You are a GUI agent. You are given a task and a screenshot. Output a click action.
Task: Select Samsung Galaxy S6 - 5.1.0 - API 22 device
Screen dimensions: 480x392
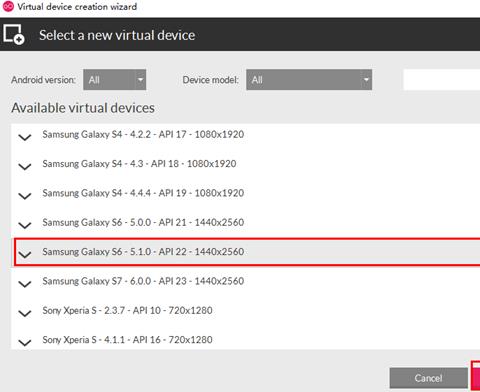143,252
